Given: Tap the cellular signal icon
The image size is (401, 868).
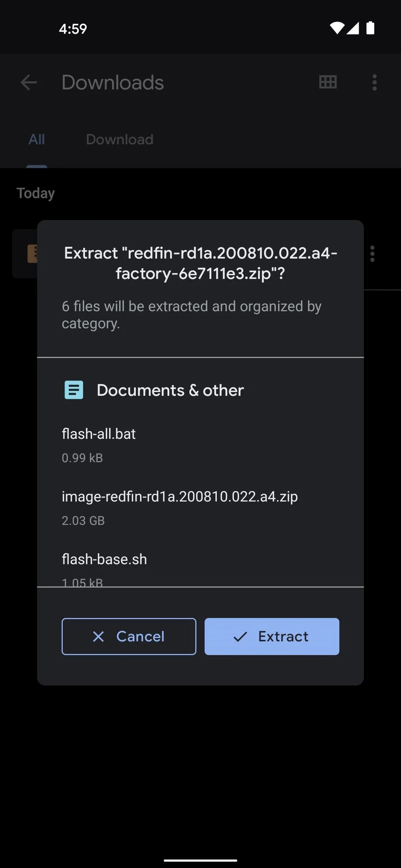Looking at the screenshot, I should point(353,28).
